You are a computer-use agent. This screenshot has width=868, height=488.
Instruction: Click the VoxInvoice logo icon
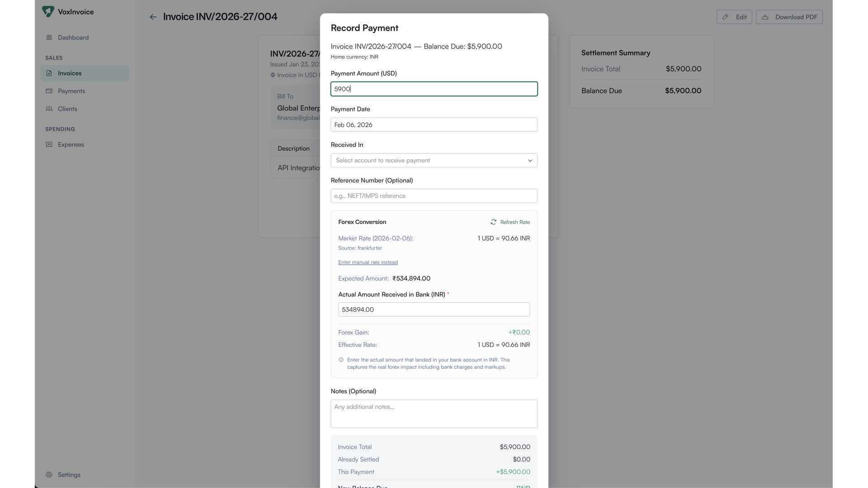48,11
